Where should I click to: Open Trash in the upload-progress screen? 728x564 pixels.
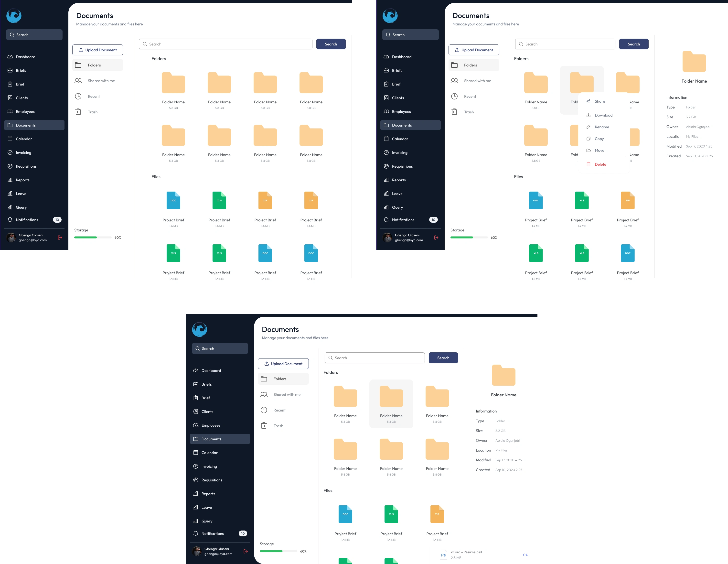tap(283, 426)
